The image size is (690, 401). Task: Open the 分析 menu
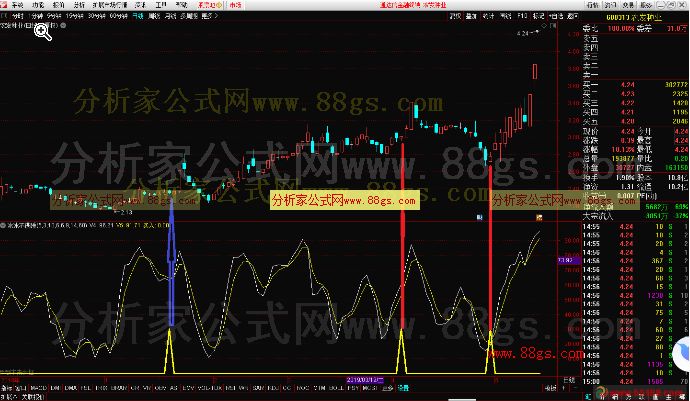79,5
